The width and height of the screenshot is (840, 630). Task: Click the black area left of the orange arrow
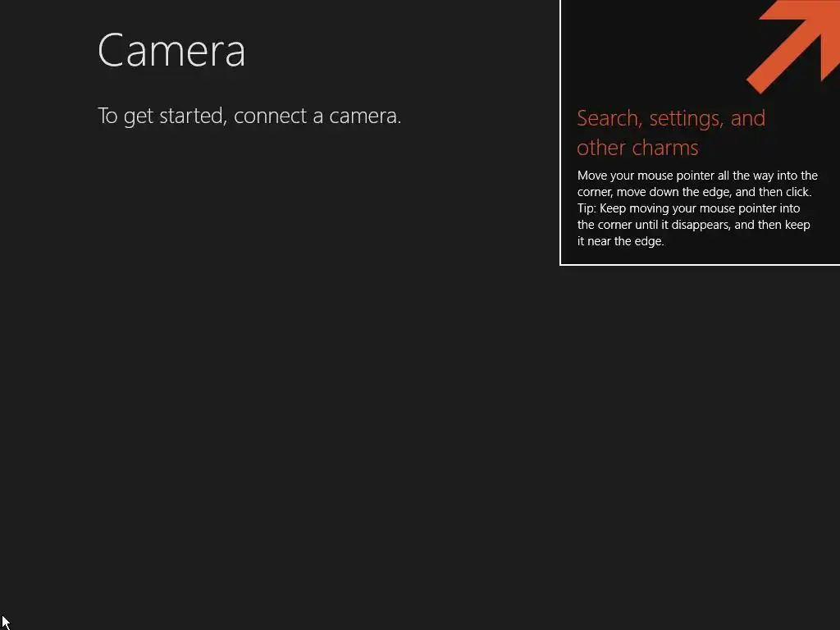(654, 48)
